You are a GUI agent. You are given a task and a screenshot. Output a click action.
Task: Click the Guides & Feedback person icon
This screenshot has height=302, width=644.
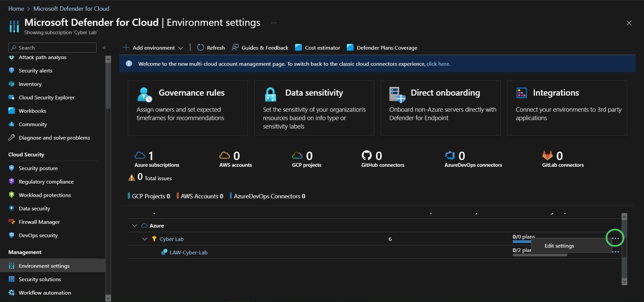pyautogui.click(x=235, y=48)
